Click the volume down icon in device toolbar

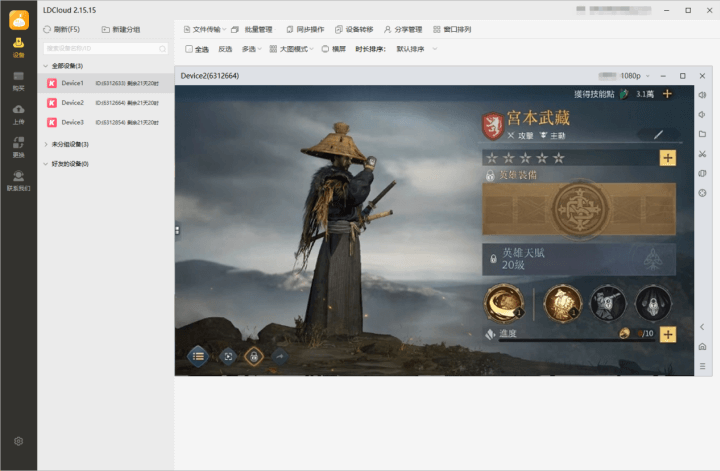[x=702, y=115]
